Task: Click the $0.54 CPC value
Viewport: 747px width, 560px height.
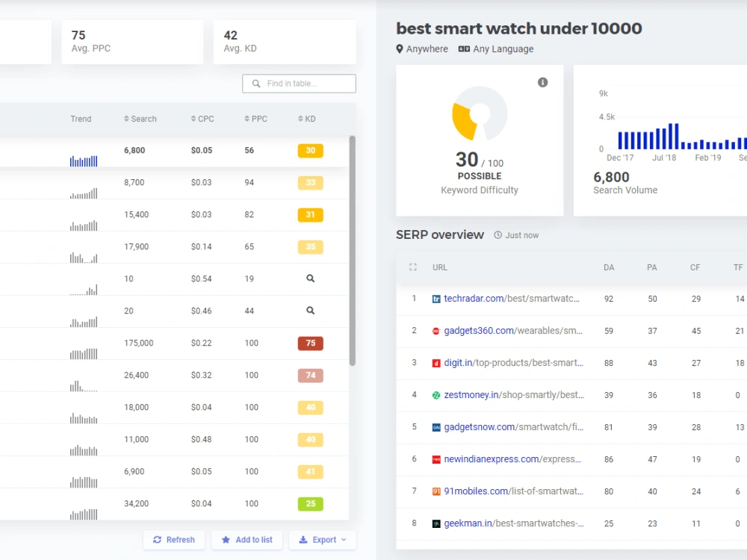Action: (x=201, y=279)
